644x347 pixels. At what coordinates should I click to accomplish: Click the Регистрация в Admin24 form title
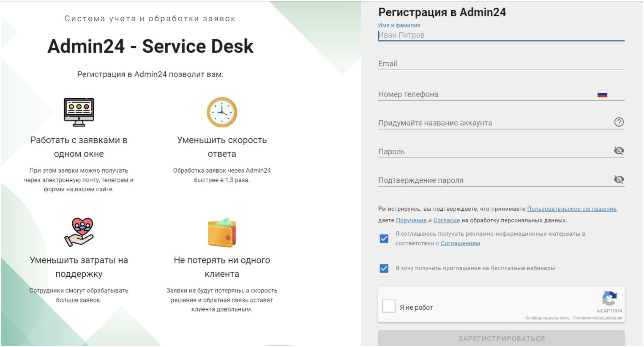click(442, 12)
